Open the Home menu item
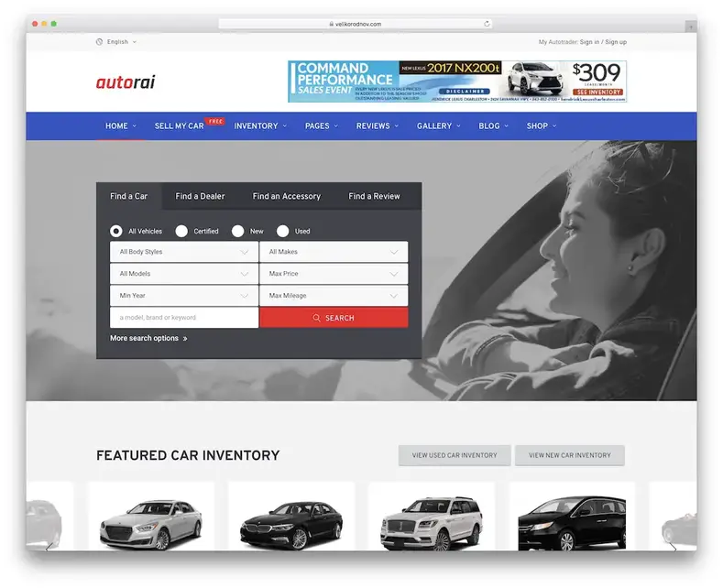Image resolution: width=723 pixels, height=588 pixels. 121,125
